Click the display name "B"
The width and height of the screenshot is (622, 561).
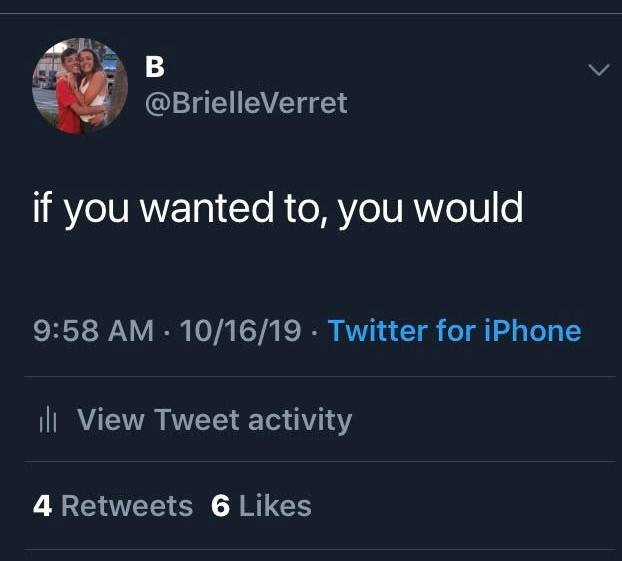tap(155, 67)
